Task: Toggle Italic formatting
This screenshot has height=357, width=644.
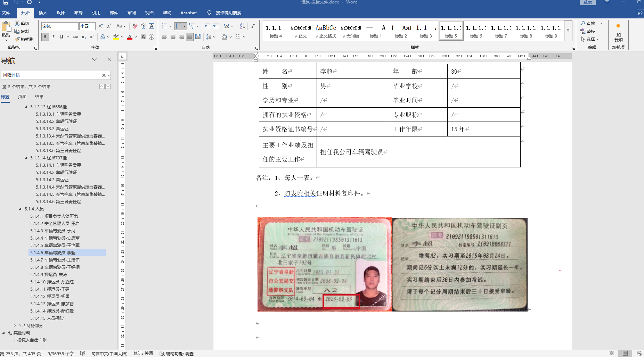Action: 53,37
